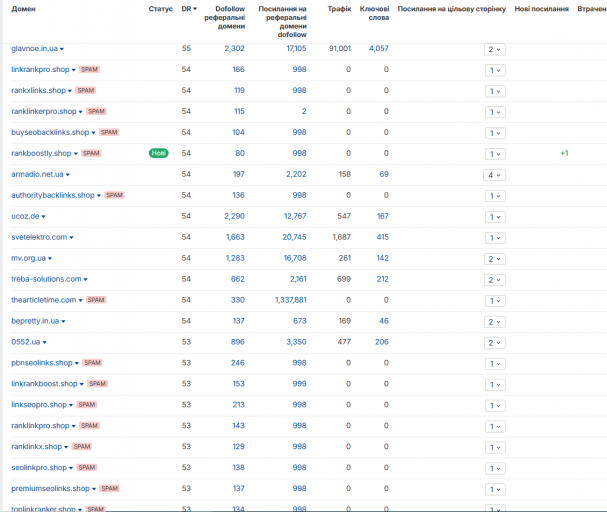The width and height of the screenshot is (607, 512).
Task: Expand target page dropdown for treba-solutions.com row
Action: 494,280
